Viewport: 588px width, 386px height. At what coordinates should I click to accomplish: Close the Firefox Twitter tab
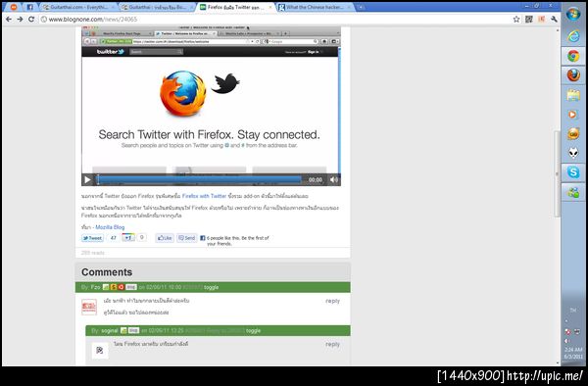click(x=270, y=7)
